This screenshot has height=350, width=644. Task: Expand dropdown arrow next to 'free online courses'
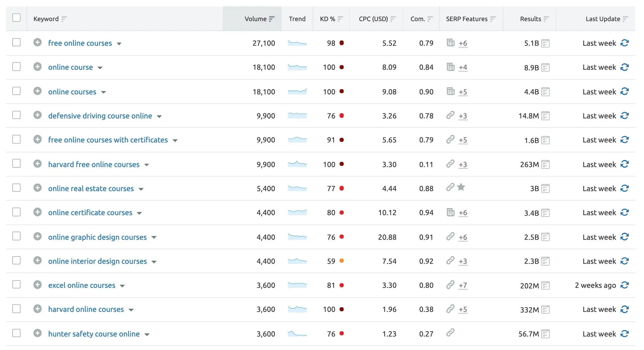(119, 44)
